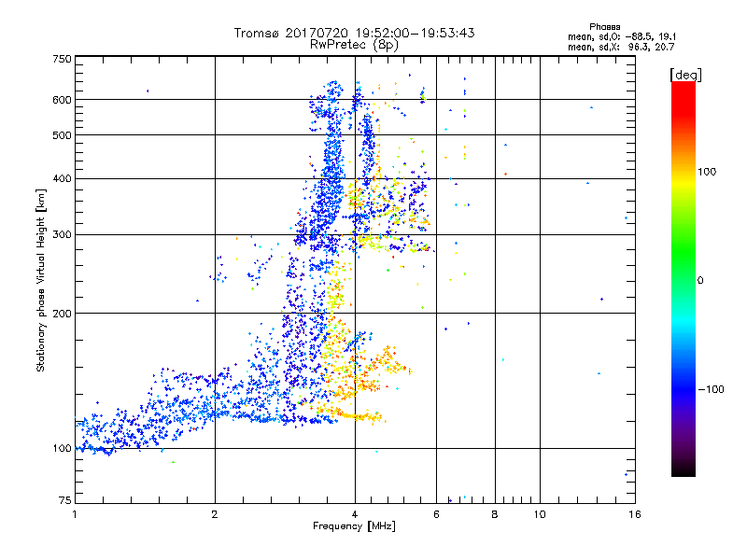Click the '[deg]' colorbar unit label
The width and height of the screenshot is (747, 560).
click(685, 75)
